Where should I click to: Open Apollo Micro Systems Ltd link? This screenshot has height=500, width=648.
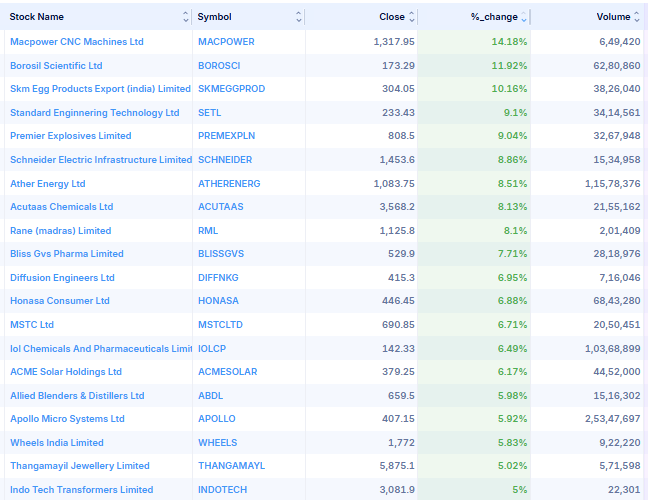67,419
